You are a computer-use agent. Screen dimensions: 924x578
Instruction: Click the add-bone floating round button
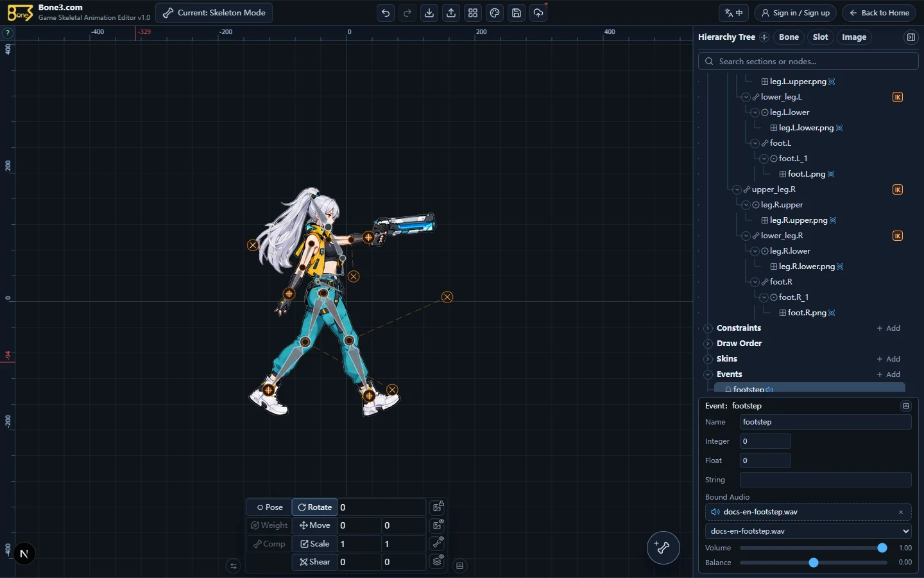pyautogui.click(x=663, y=548)
